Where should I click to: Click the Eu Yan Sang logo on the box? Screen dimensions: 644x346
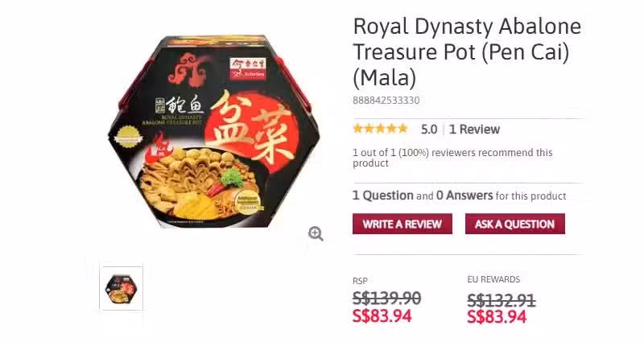(x=248, y=68)
